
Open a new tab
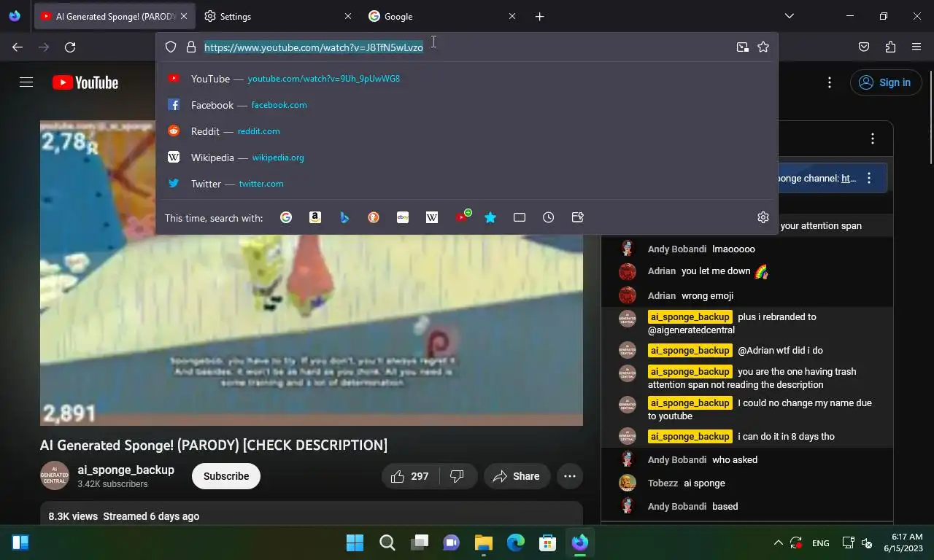coord(540,16)
